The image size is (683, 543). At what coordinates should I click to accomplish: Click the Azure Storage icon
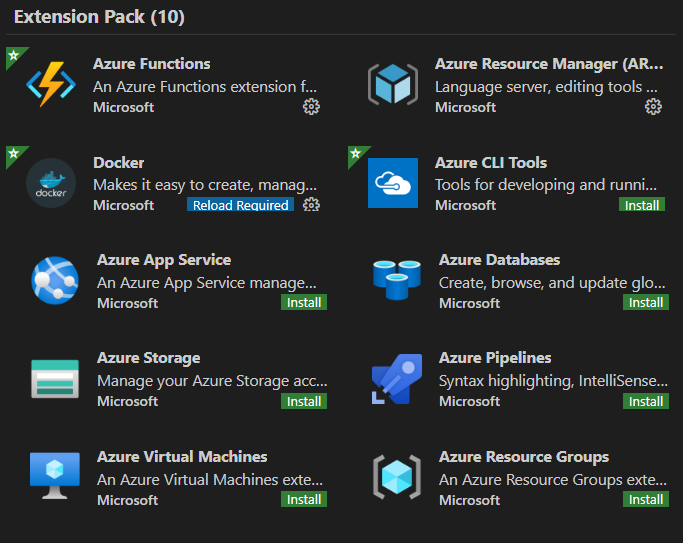[54, 378]
